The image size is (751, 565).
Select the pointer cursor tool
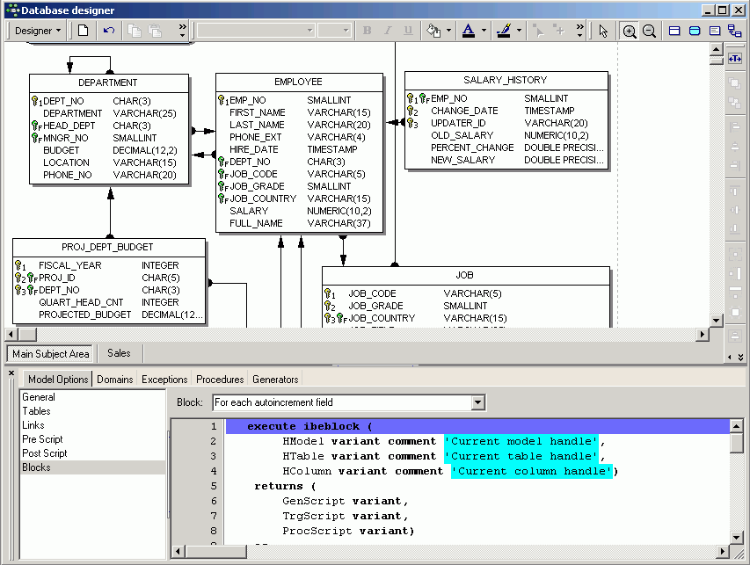603,31
